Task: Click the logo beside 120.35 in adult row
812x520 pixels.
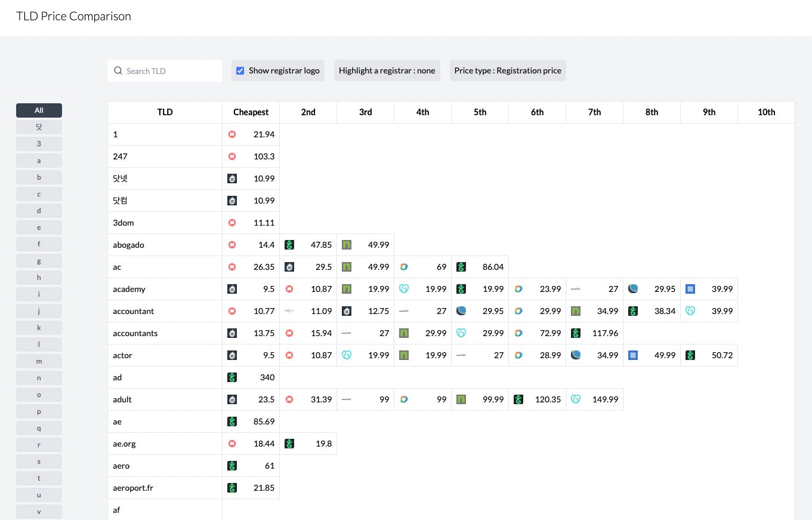Action: coord(518,399)
